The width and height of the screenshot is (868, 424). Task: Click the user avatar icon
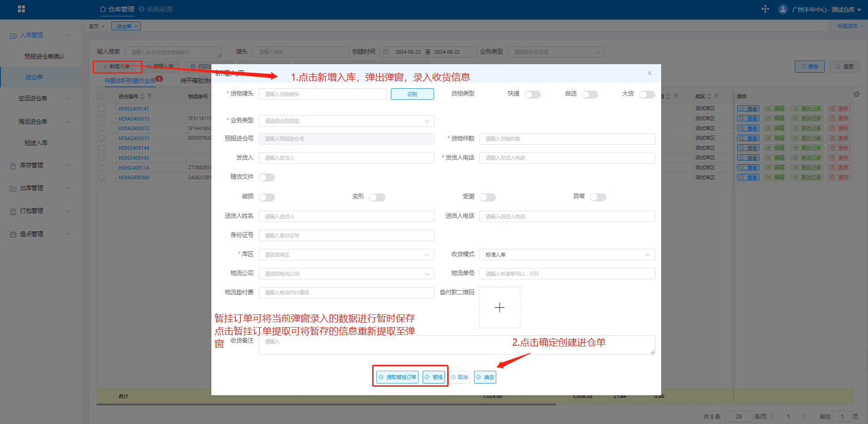pos(783,9)
